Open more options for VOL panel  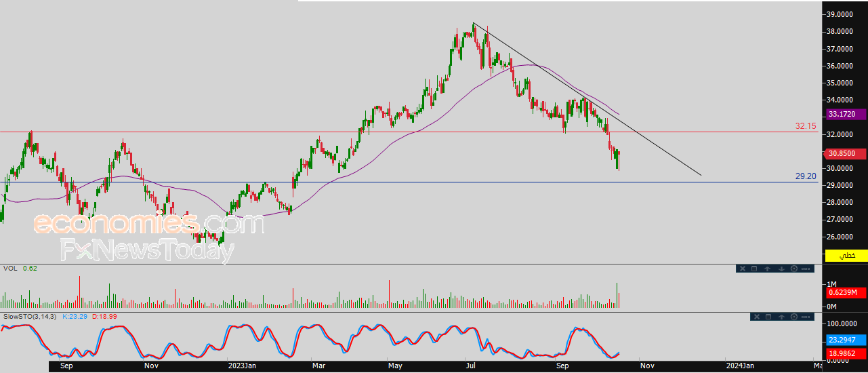[806, 269]
